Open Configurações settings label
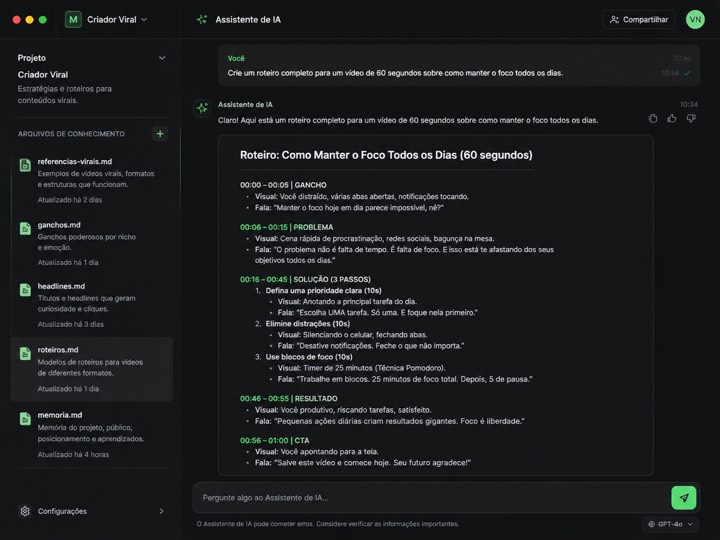The height and width of the screenshot is (540, 720). click(x=62, y=511)
